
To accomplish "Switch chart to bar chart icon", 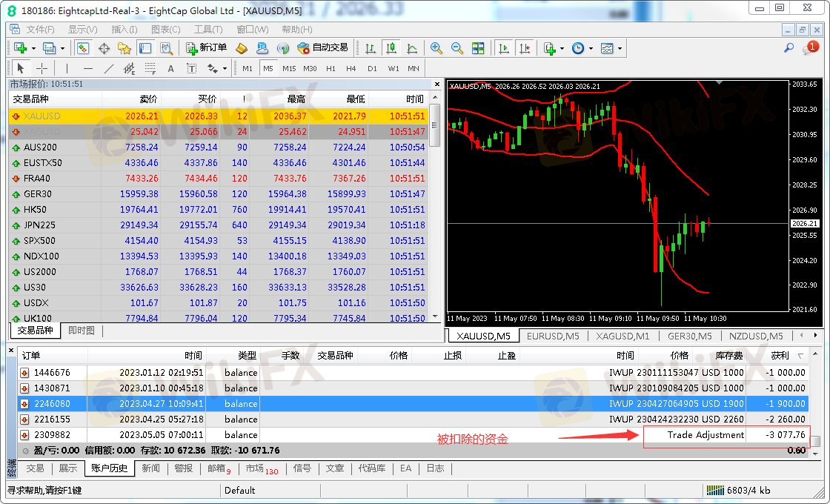I will point(371,48).
